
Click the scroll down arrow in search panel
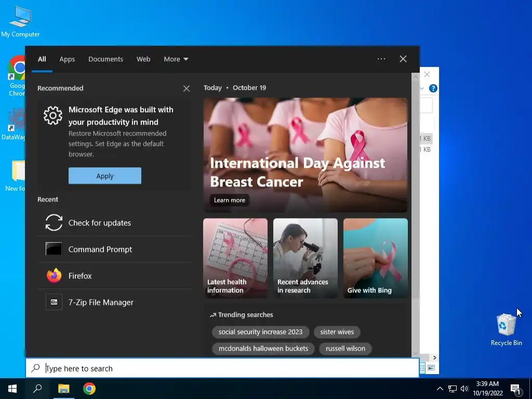416,353
